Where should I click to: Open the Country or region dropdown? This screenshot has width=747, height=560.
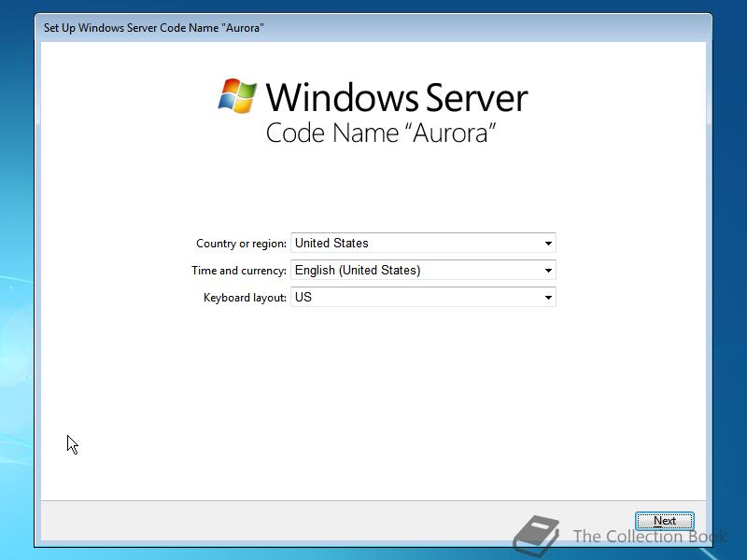pos(423,243)
